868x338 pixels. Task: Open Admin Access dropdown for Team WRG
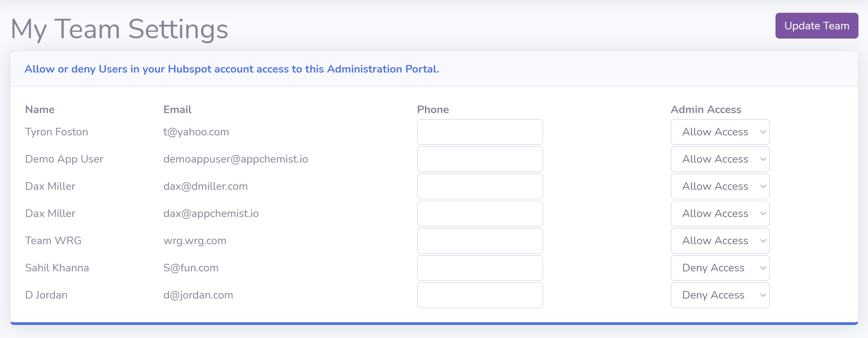coord(720,241)
